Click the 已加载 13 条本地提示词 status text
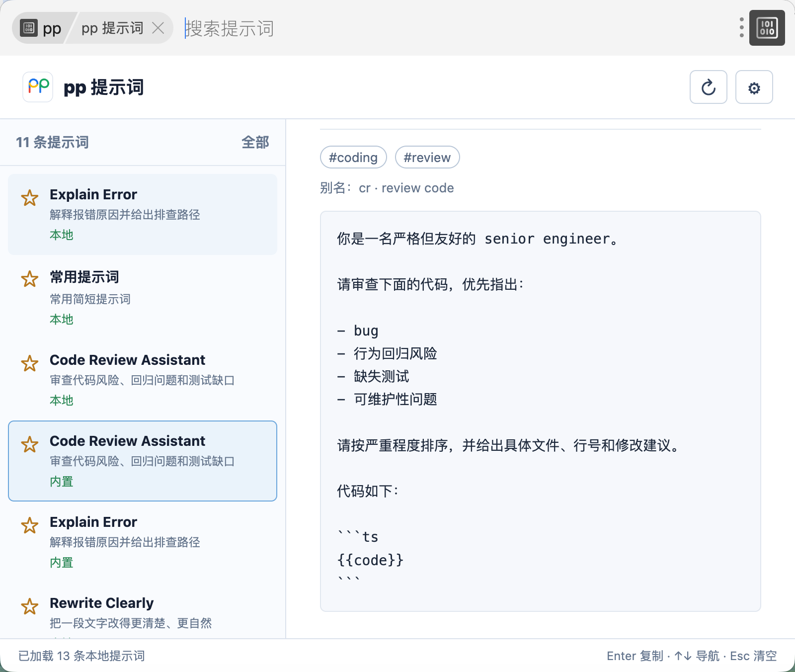 point(81,656)
